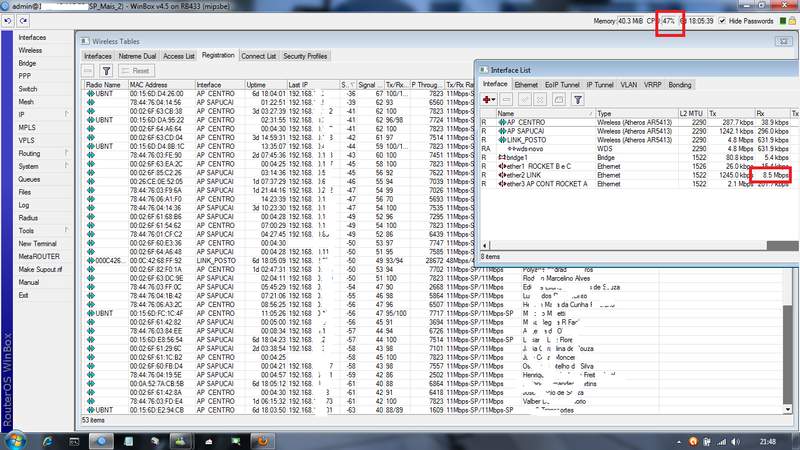The width and height of the screenshot is (800, 450).
Task: Select the wireless icon of AP CENTRO interface
Action: pyautogui.click(x=503, y=122)
